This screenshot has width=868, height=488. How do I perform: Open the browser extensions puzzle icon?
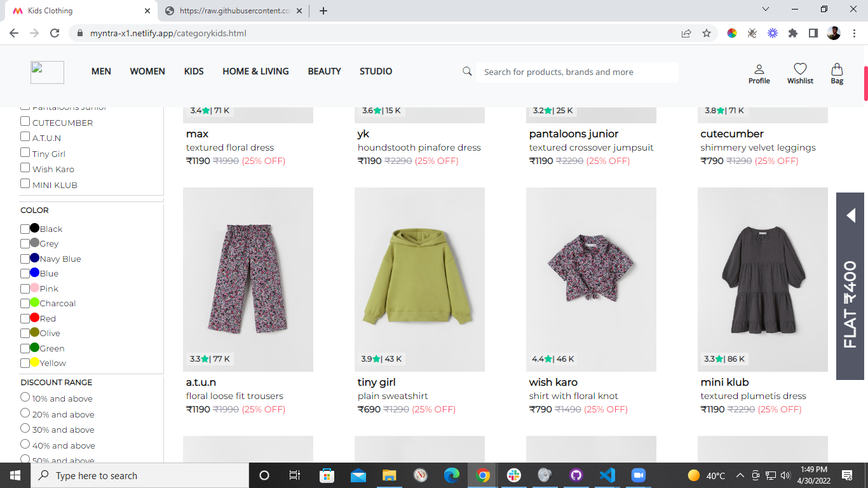pos(792,34)
